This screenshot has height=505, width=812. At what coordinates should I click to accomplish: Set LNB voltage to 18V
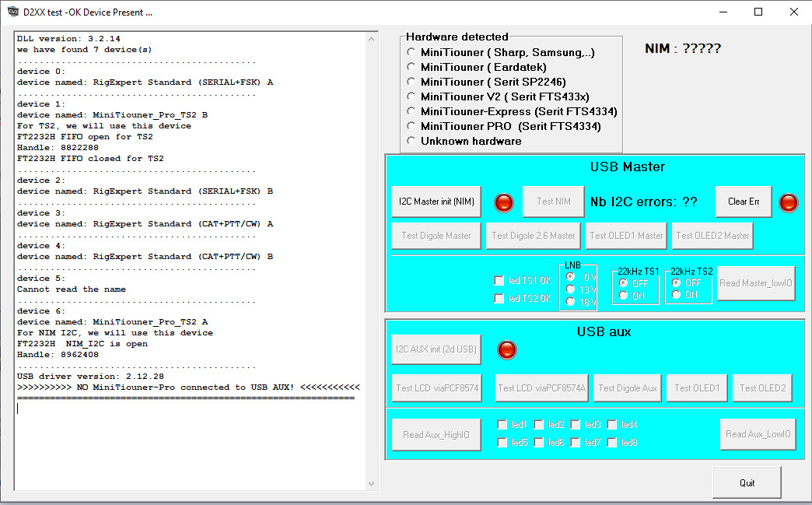[570, 301]
